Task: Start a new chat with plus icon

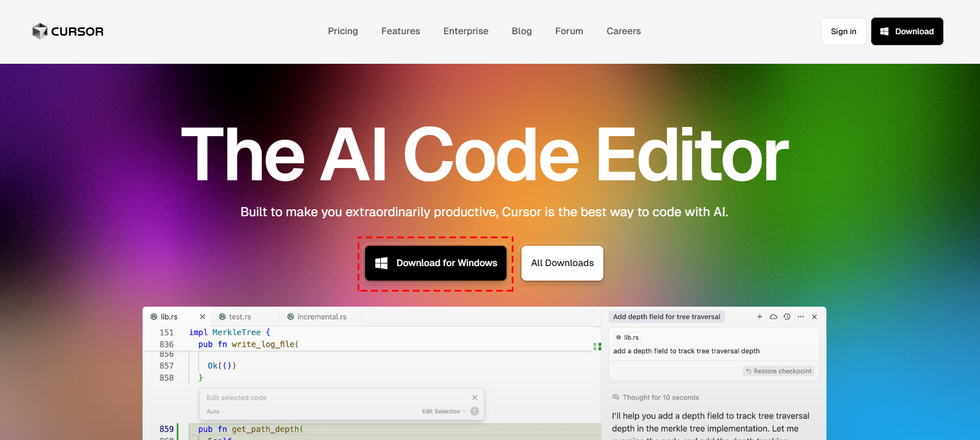Action: coord(760,317)
